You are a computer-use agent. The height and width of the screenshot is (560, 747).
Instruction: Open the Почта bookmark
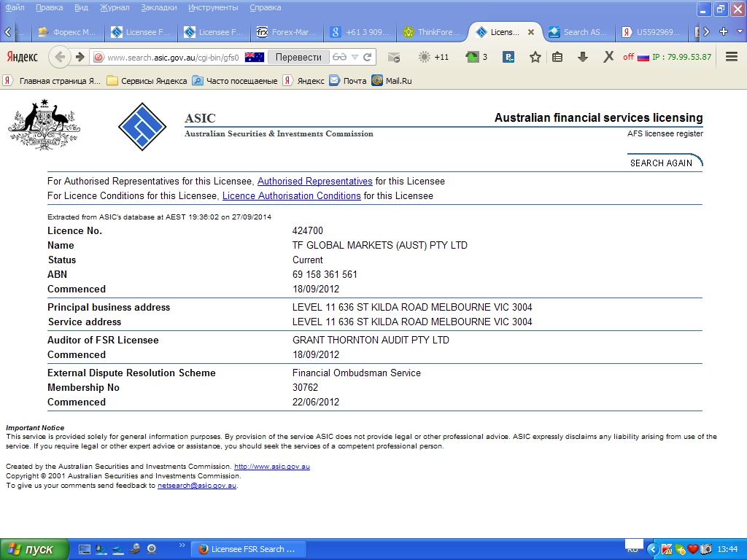pos(348,80)
